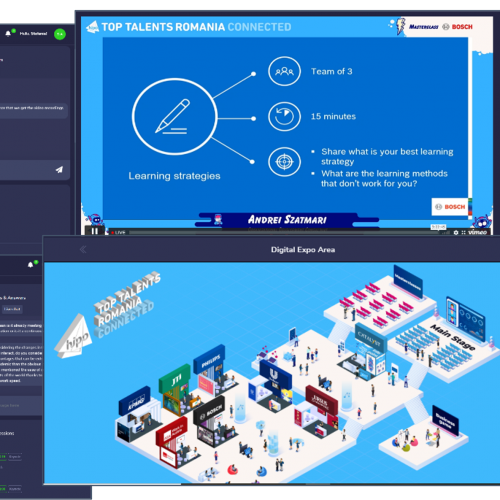Open the Vimeo logo link

pyautogui.click(x=477, y=232)
